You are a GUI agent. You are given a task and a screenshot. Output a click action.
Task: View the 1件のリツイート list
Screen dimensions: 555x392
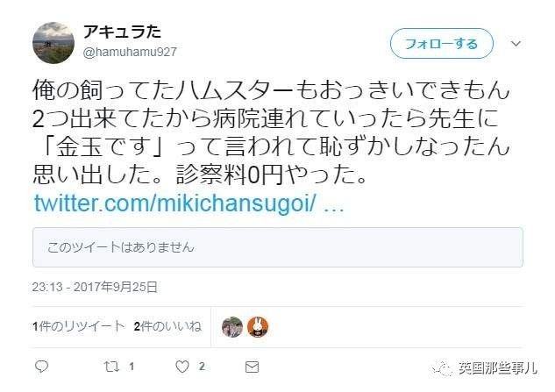78,326
